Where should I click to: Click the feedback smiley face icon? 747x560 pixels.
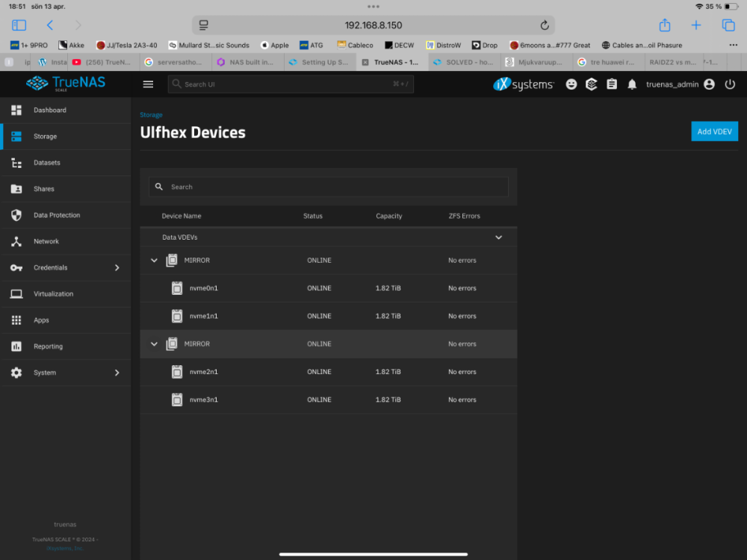[571, 84]
